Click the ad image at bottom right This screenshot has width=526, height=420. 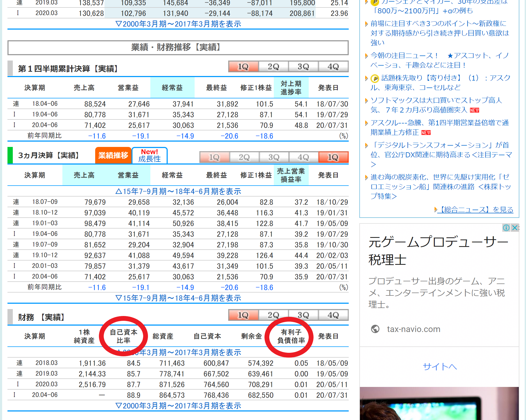pyautogui.click(x=439, y=403)
